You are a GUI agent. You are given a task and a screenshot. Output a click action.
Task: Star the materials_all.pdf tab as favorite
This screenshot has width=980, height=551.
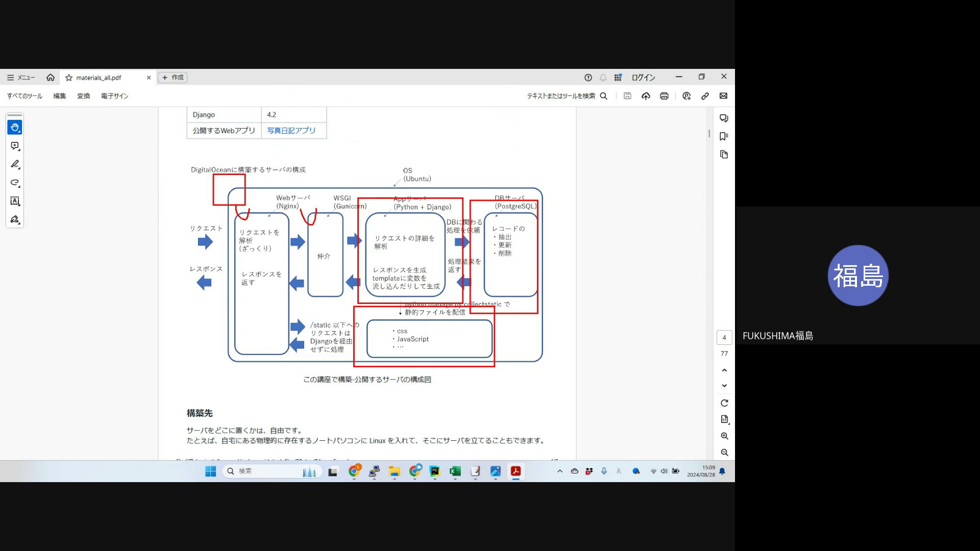[x=69, y=78]
